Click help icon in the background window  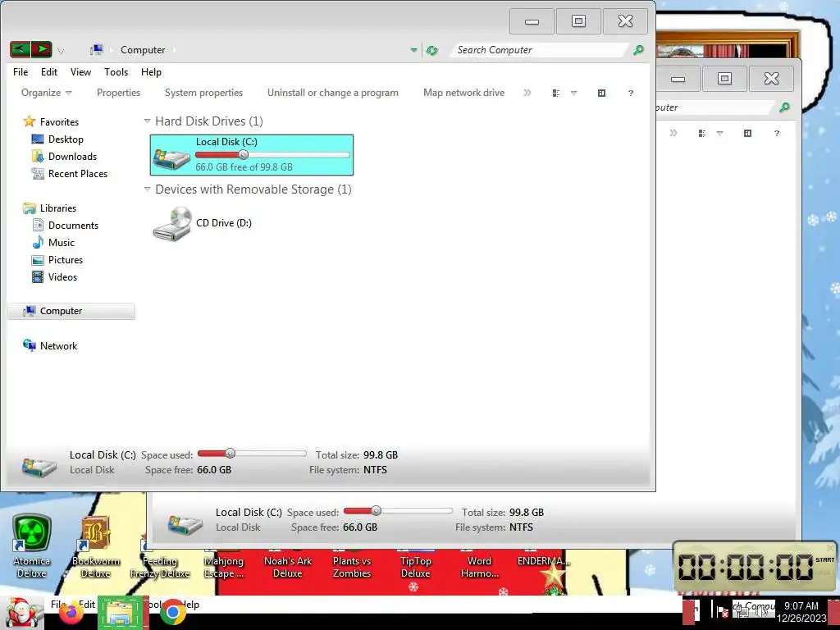[777, 133]
